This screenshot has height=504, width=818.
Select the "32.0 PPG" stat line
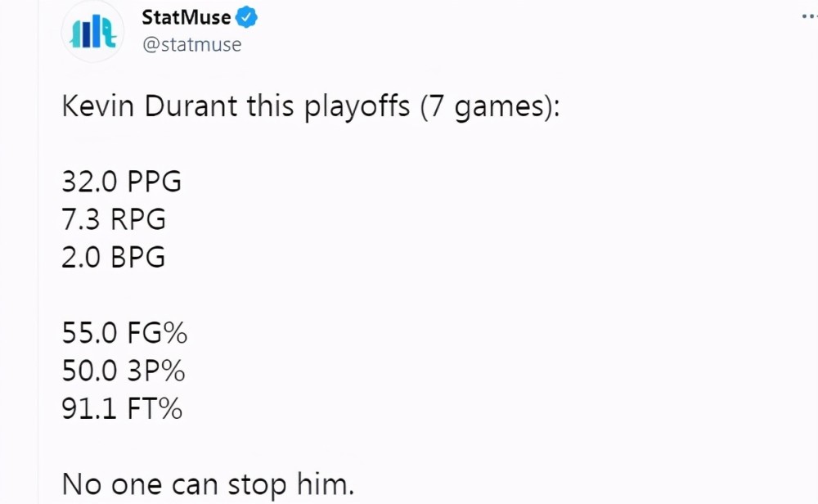pyautogui.click(x=121, y=181)
